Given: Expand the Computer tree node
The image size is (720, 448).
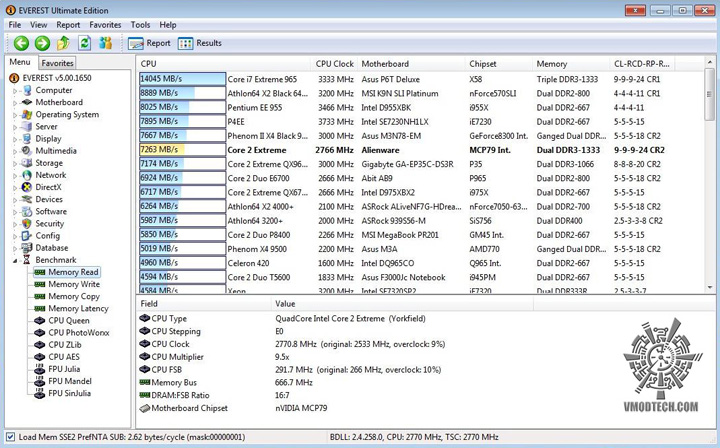Looking at the screenshot, I should tap(15, 91).
